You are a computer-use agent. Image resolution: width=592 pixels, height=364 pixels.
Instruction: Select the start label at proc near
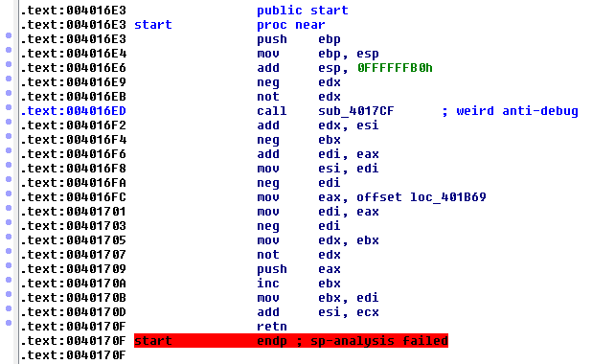[153, 25]
